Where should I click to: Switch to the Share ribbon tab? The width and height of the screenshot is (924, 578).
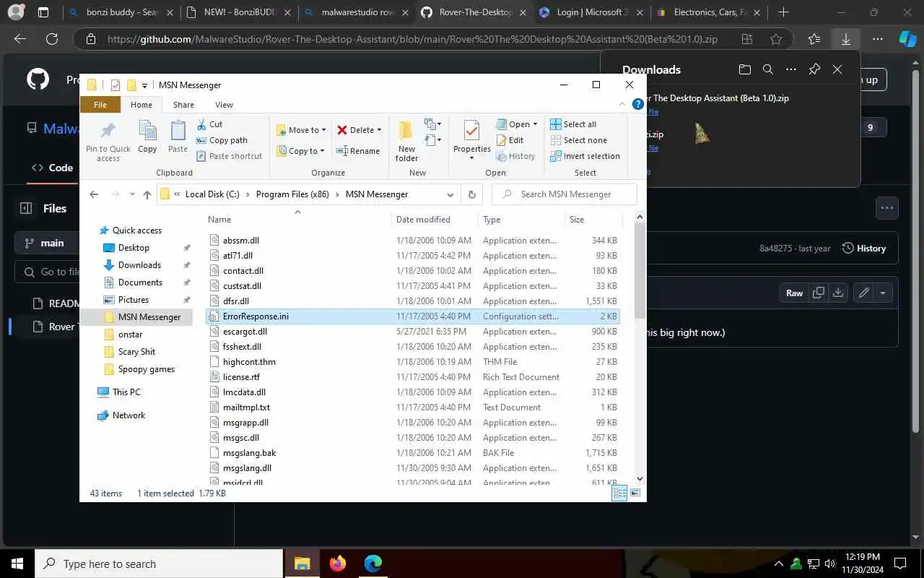(x=183, y=105)
